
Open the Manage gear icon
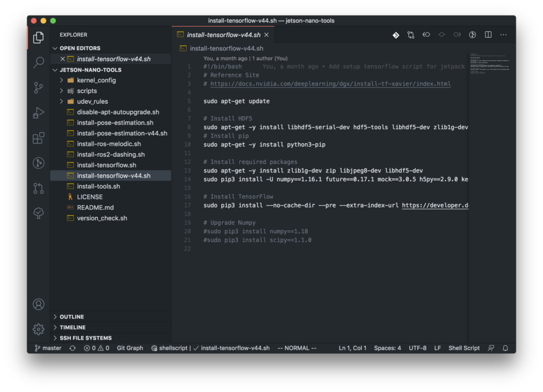tap(38, 329)
